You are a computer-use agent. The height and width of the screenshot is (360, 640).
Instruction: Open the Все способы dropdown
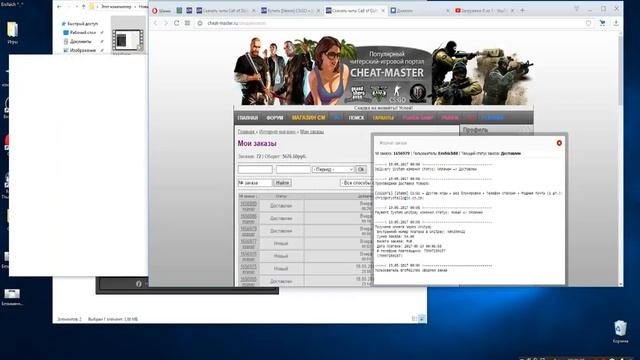[x=356, y=183]
